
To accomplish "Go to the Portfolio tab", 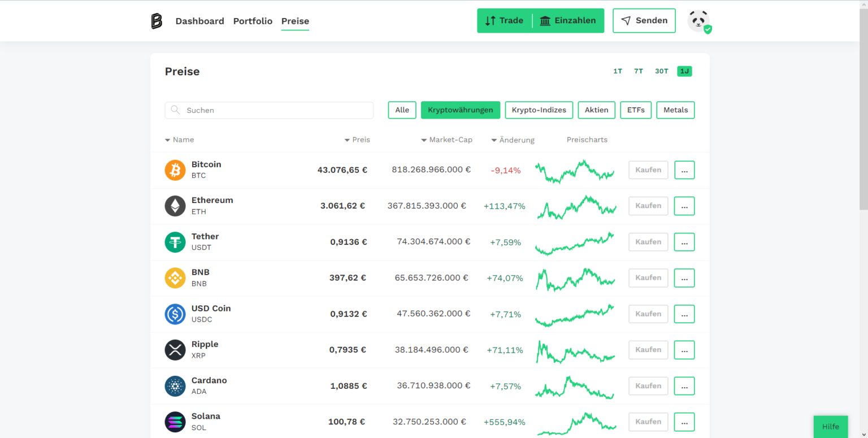I will point(253,21).
